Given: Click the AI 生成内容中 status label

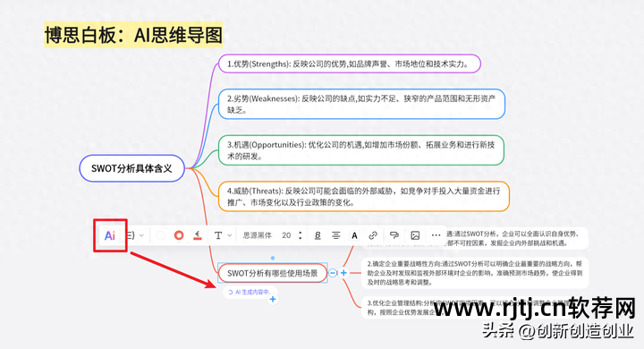Looking at the screenshot, I should point(250,292).
